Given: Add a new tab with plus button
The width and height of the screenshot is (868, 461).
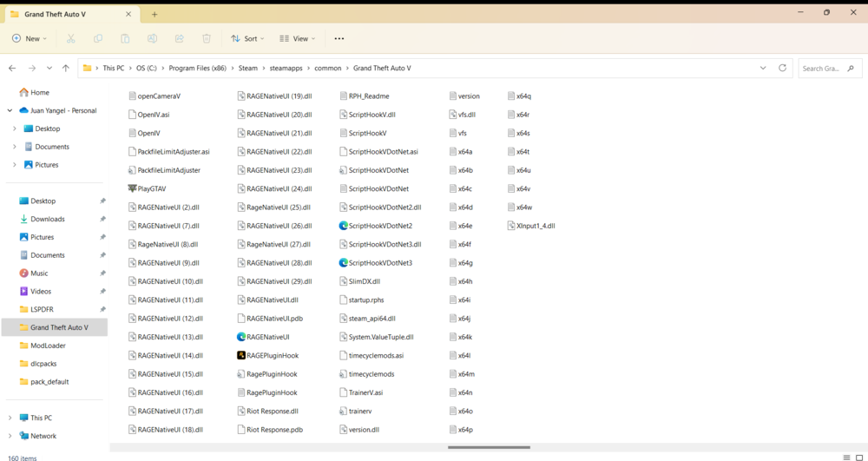Looking at the screenshot, I should 155,15.
